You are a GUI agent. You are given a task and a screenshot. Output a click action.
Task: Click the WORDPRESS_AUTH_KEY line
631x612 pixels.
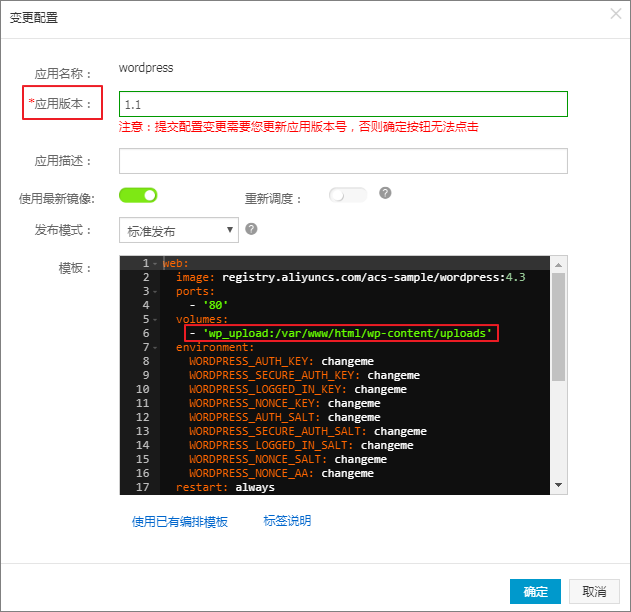[x=281, y=361]
